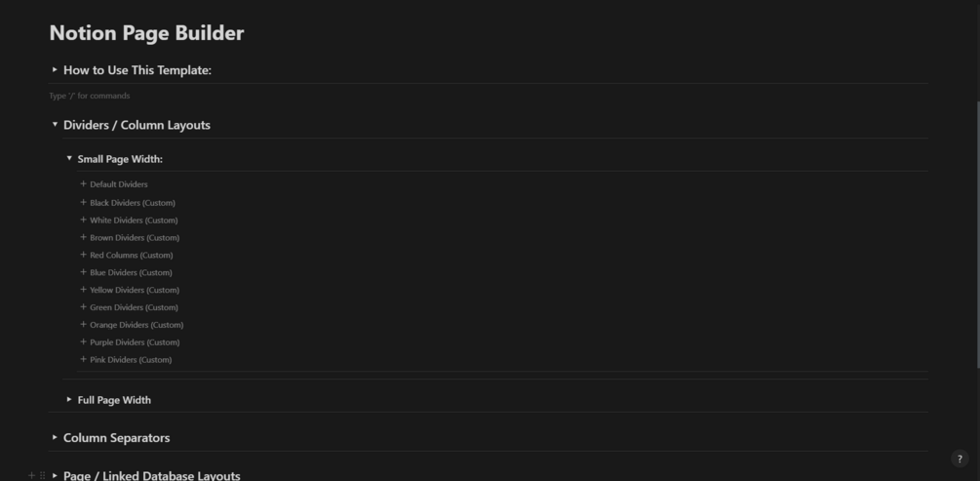
Task: Click plus icon beside Red Columns (Custom)
Action: (83, 255)
